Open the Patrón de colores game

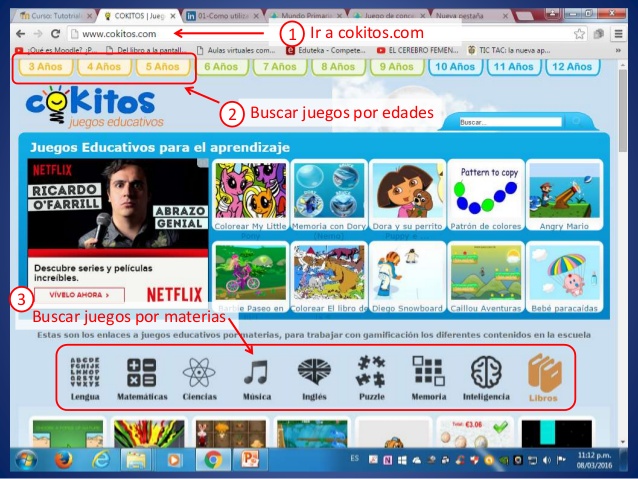tap(486, 194)
